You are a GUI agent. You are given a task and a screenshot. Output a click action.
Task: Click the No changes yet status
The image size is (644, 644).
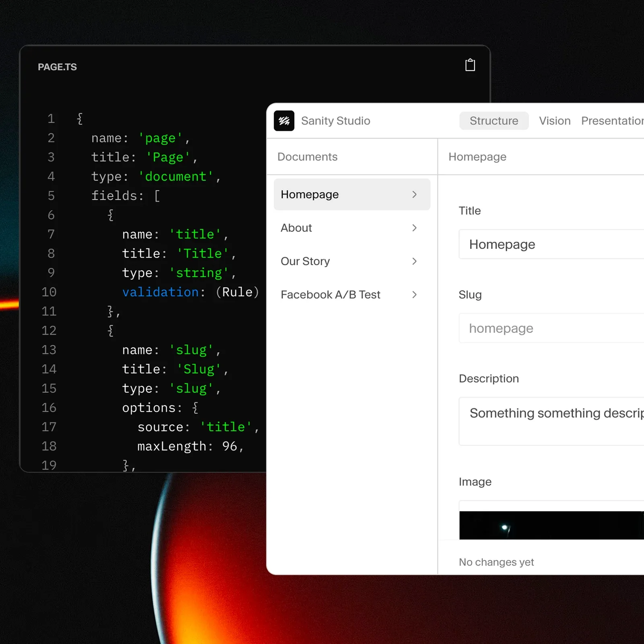click(x=496, y=562)
